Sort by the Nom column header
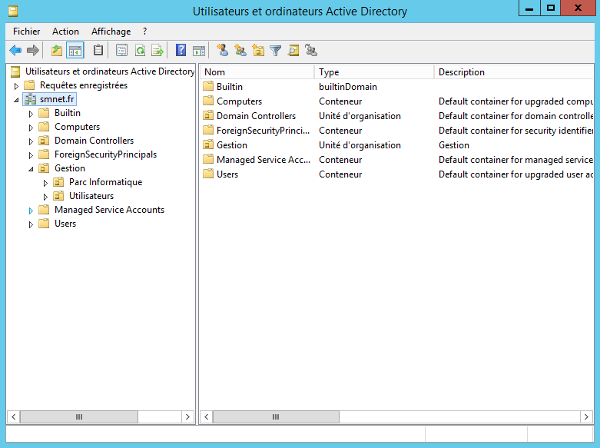 tap(257, 72)
